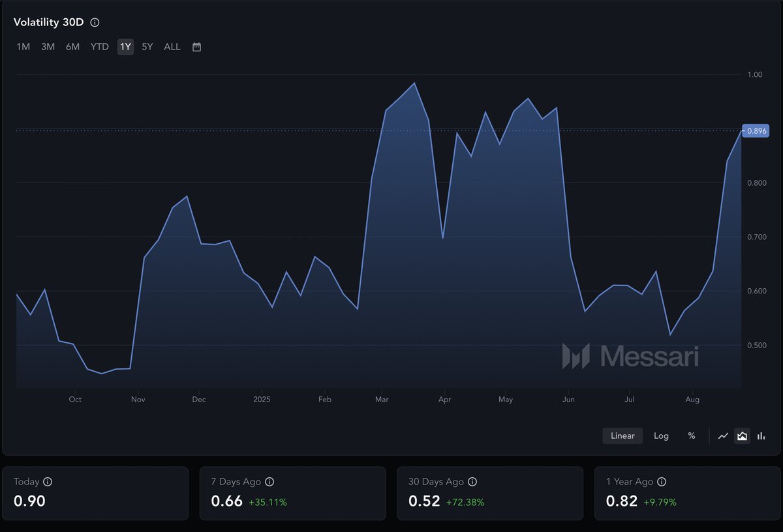The image size is (783, 532).
Task: Set chart scale to percent
Action: pos(691,436)
